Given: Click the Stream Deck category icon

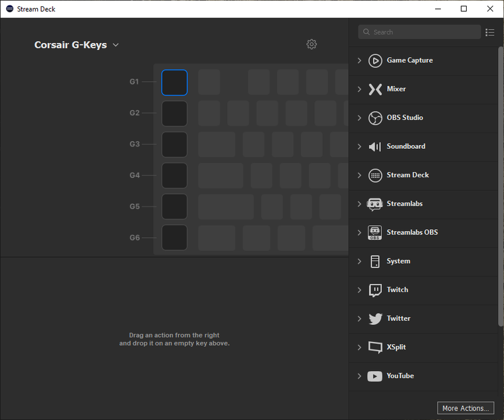Looking at the screenshot, I should 375,176.
